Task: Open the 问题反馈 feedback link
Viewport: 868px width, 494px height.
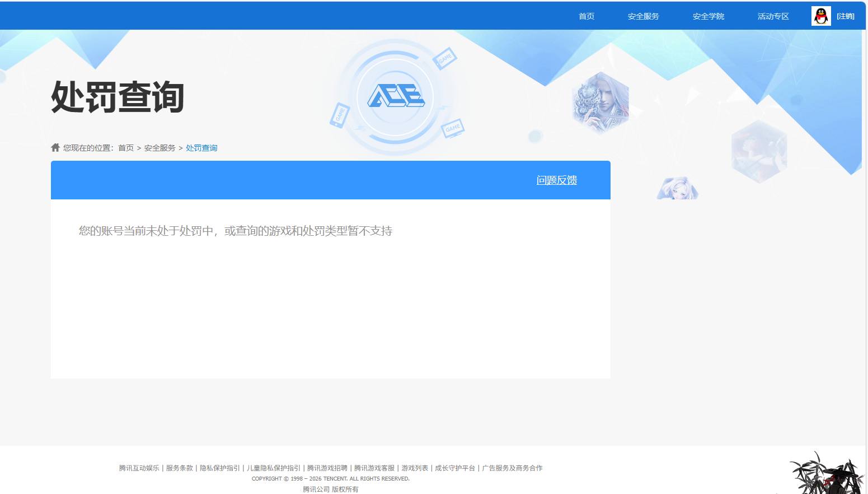Action: pos(556,180)
